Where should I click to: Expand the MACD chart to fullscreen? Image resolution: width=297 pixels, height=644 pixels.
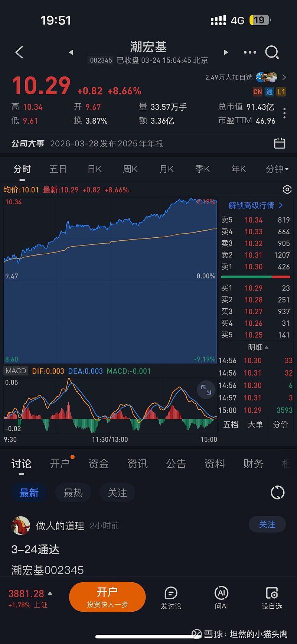coord(206,390)
